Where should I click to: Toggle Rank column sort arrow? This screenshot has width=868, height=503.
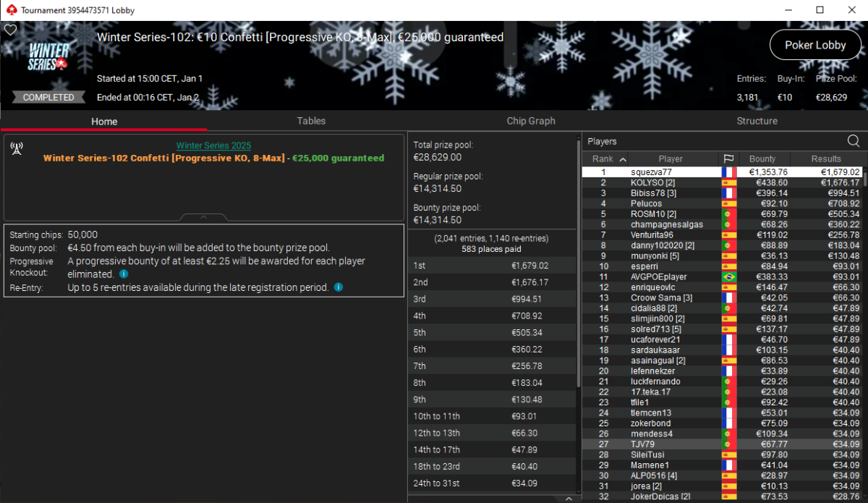point(624,159)
